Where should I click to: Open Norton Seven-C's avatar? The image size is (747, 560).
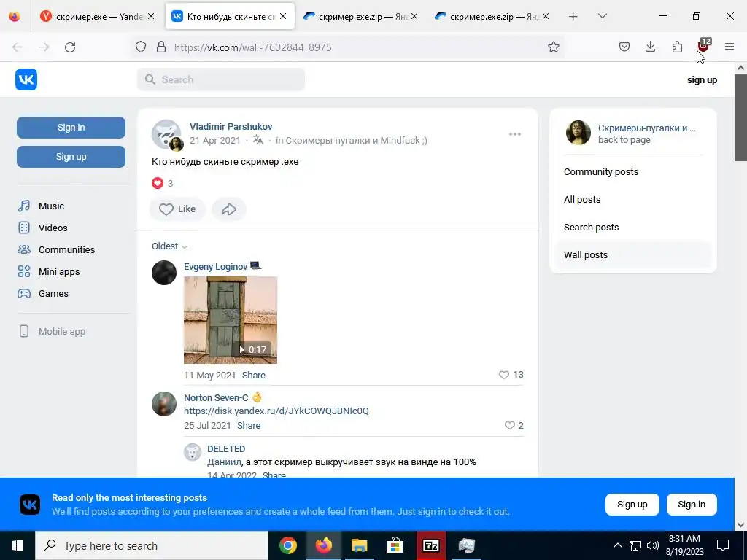164,404
